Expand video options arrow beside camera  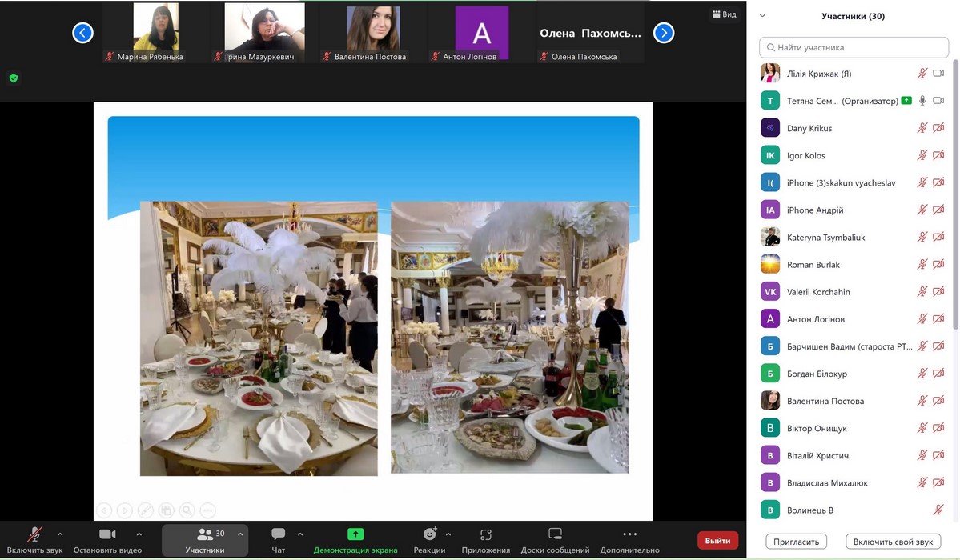coord(139,534)
